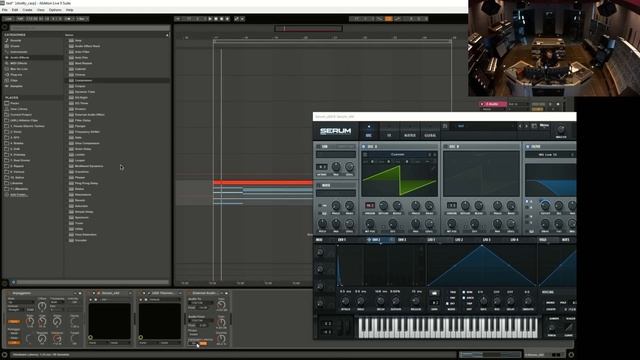Click the Record button in Ableton transport
Image resolution: width=640 pixels, height=360 pixels.
click(x=222, y=19)
